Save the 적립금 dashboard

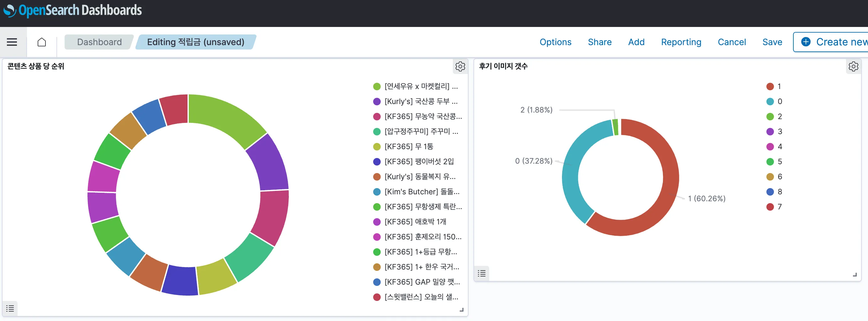pos(772,42)
